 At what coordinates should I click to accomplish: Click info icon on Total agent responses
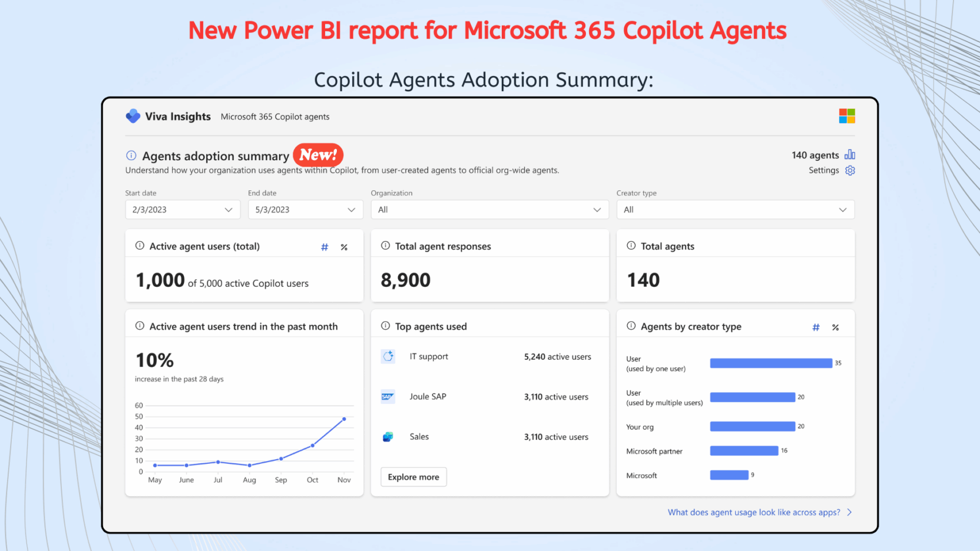click(x=385, y=245)
